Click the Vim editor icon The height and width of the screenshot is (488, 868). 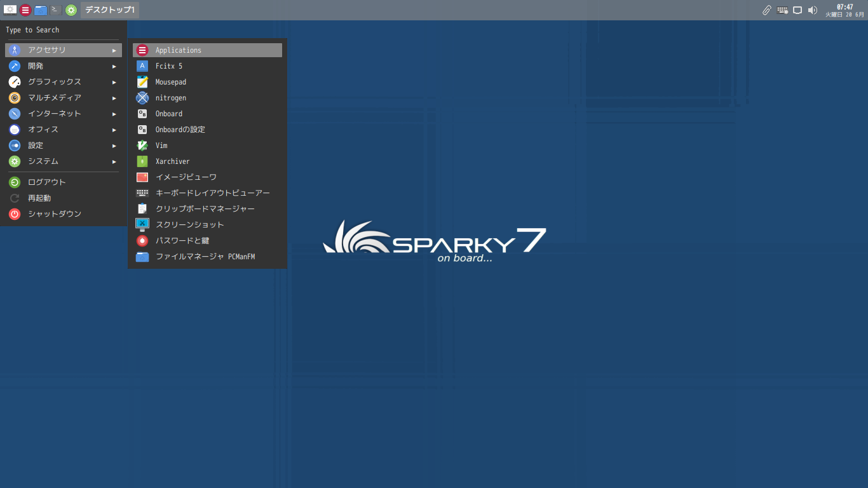142,146
